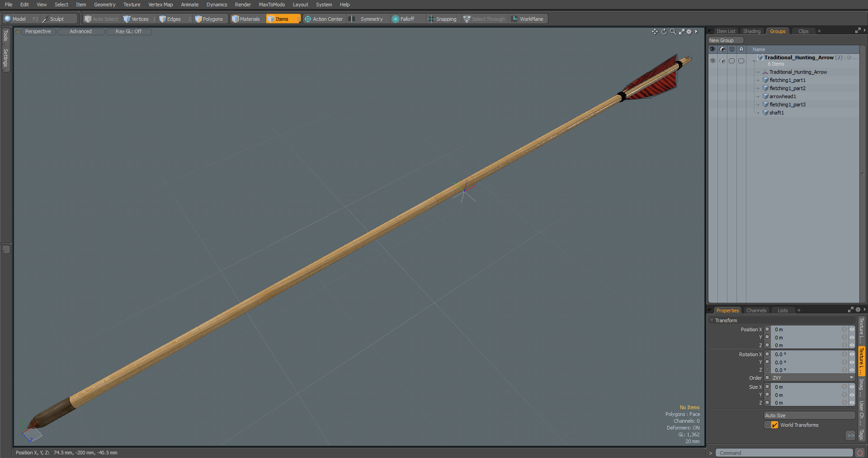
Task: Toggle second checkbox in Traditional_Hunting_Arrow row
Action: 741,61
